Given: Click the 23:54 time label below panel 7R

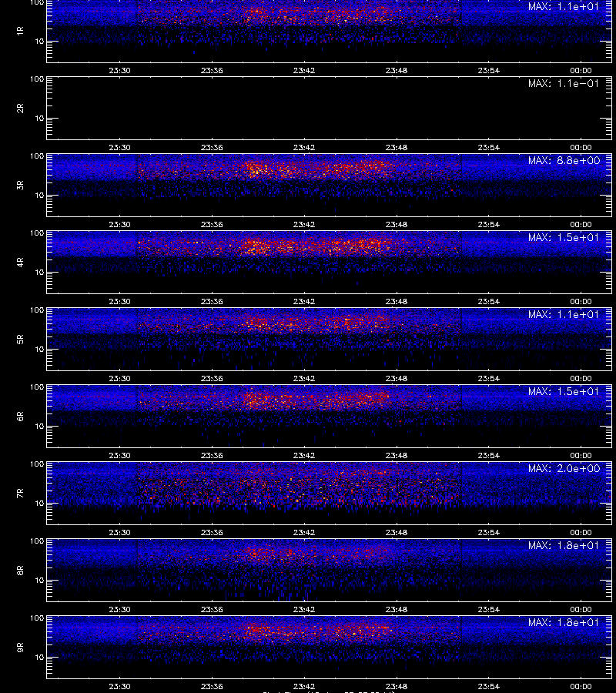Looking at the screenshot, I should click(x=489, y=533).
